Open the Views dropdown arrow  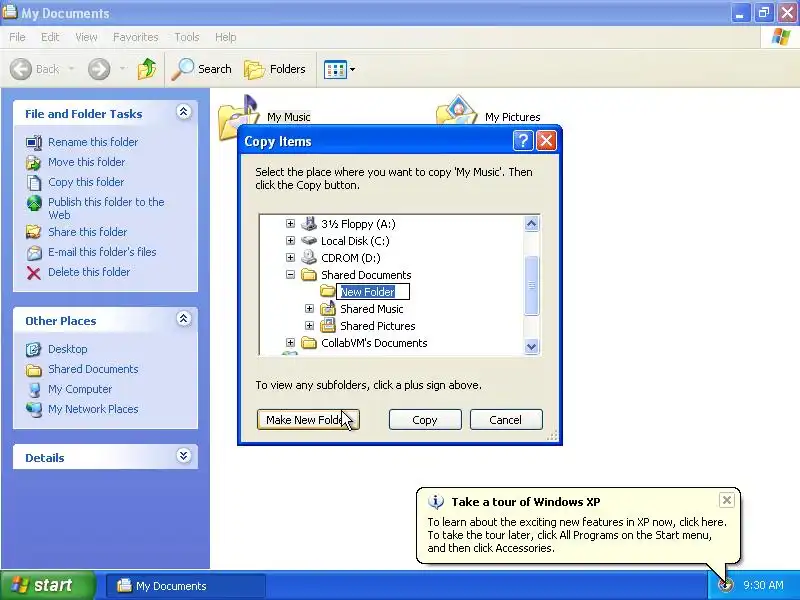(x=352, y=69)
